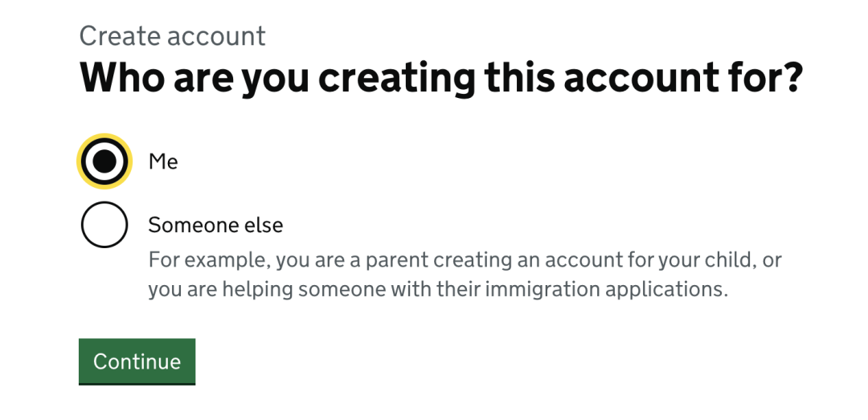Screen dimensions: 868x420
Task: Click the yellow focus ring around "Me"
Action: (x=81, y=161)
